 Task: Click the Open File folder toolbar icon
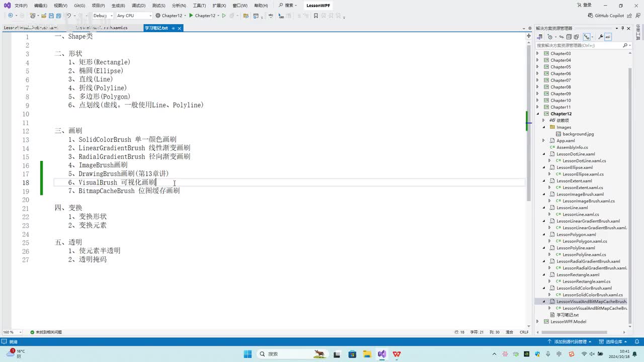[43, 16]
